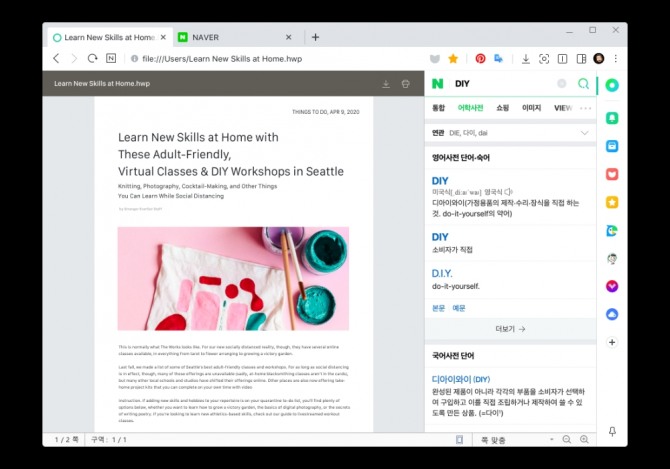Viewport: 670px width, 469px height.
Task: Toggle the star bookmark for this page
Action: tap(453, 59)
